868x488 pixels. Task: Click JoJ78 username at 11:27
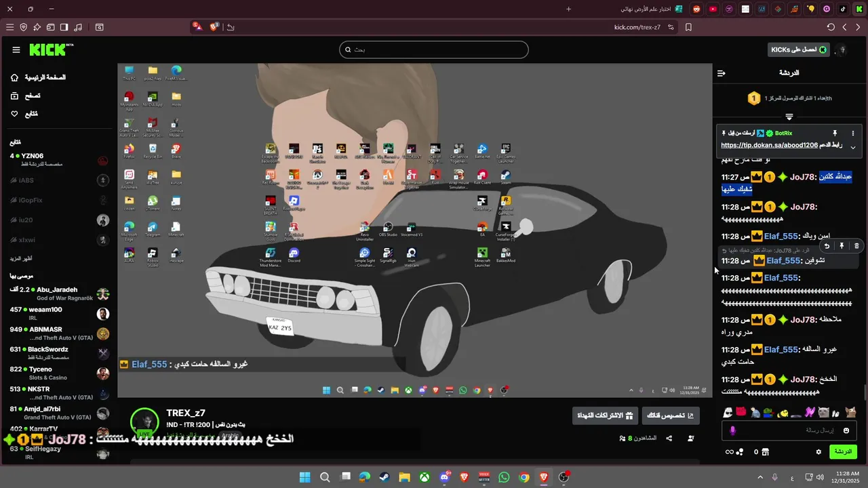coord(804,177)
